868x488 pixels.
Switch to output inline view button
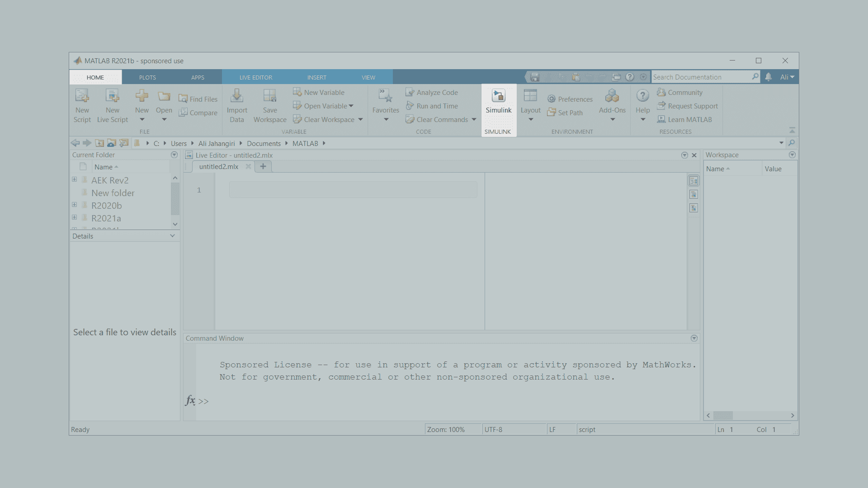pos(693,195)
